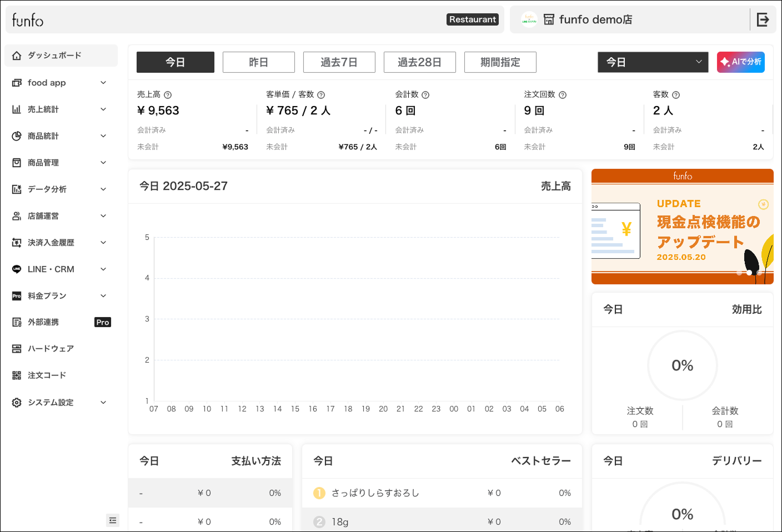Click the デリバリー panel heading
782x532 pixels.
coord(737,461)
